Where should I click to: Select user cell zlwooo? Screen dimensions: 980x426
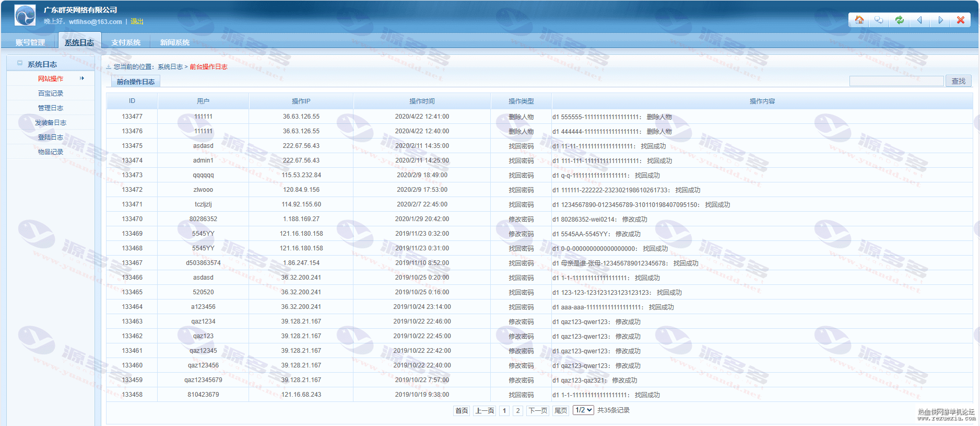[x=203, y=190]
